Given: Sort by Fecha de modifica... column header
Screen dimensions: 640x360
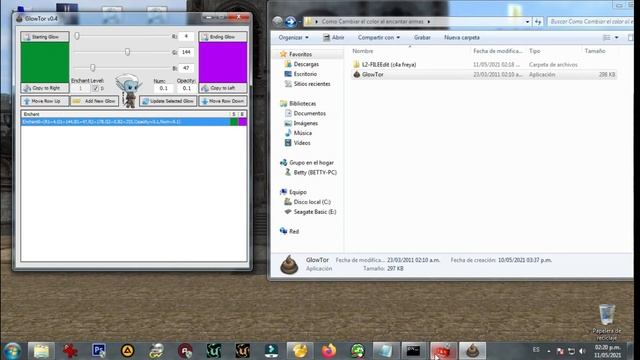Looking at the screenshot, I should click(498, 51).
